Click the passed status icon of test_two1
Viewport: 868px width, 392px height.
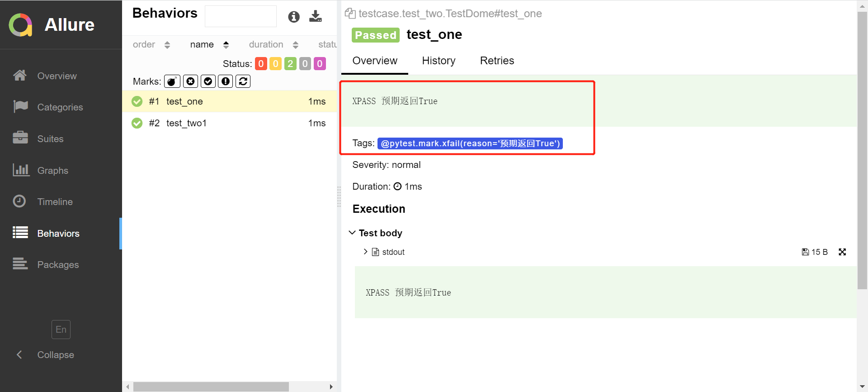point(137,123)
